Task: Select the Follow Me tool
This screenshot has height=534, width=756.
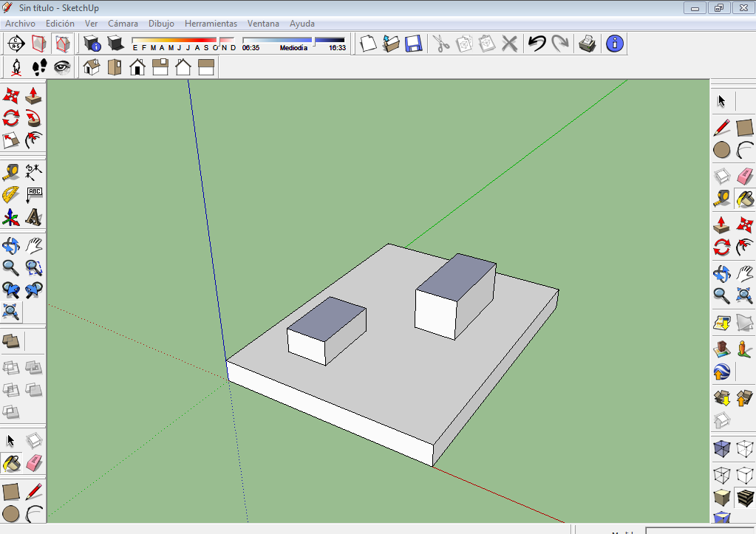Action: coord(34,118)
